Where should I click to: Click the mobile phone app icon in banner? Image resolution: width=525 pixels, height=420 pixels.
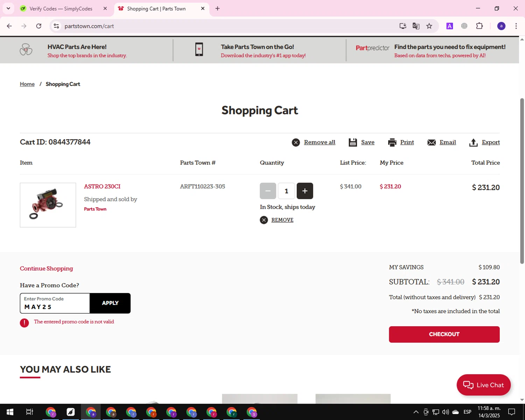tap(199, 49)
